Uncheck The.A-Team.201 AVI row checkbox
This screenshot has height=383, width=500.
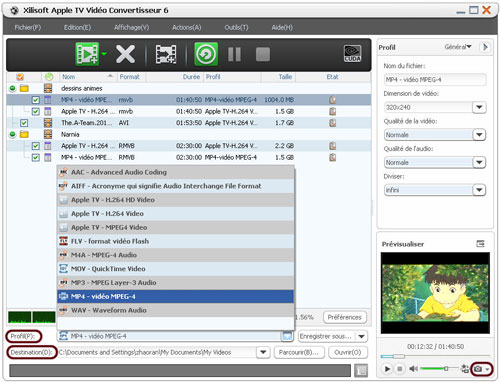[x=24, y=123]
